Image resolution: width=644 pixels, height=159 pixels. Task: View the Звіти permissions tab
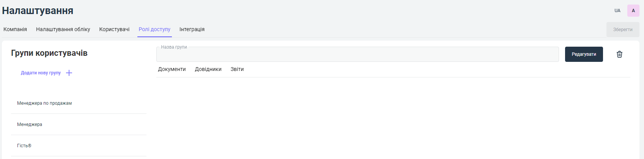tap(237, 69)
